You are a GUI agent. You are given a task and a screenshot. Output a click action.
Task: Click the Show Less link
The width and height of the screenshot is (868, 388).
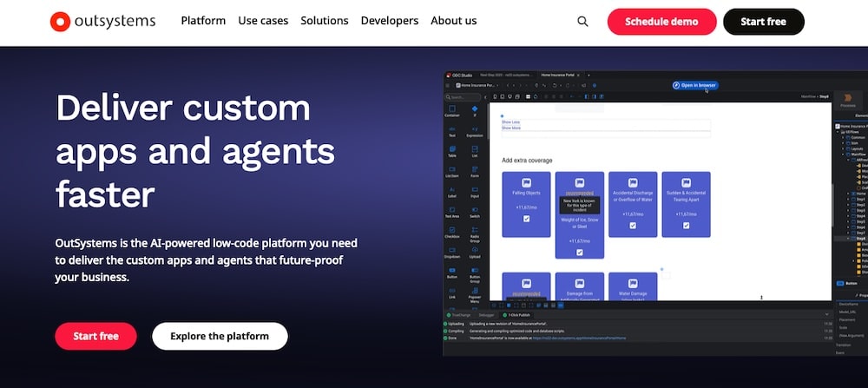[510, 122]
